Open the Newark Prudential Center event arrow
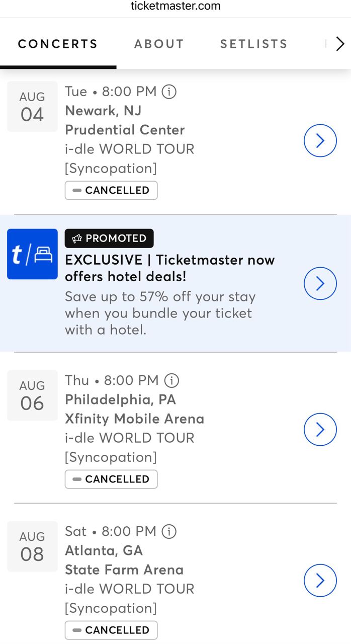Screen dimensions: 351x644 click(320, 141)
